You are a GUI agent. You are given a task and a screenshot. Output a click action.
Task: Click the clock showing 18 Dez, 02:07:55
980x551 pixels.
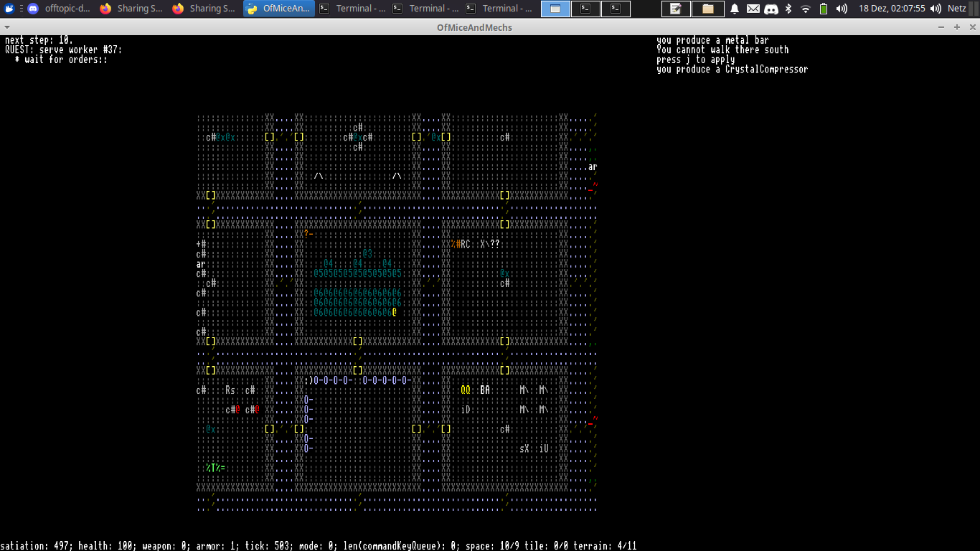point(892,9)
